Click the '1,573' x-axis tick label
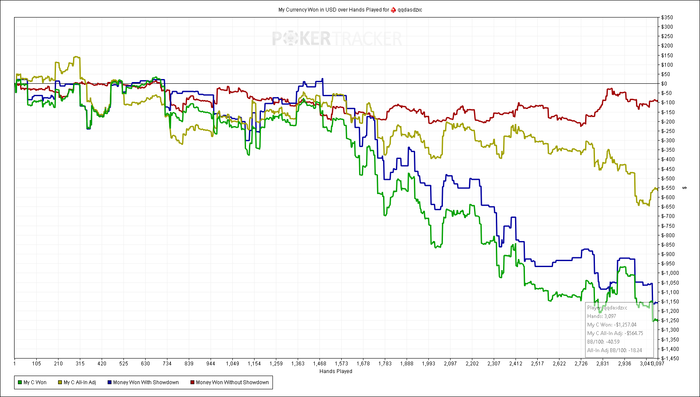 tap(341, 364)
